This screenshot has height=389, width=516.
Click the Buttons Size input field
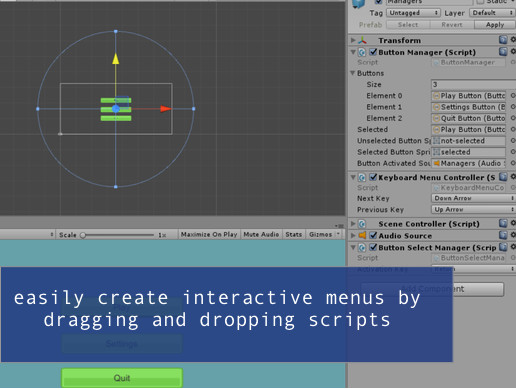473,84
